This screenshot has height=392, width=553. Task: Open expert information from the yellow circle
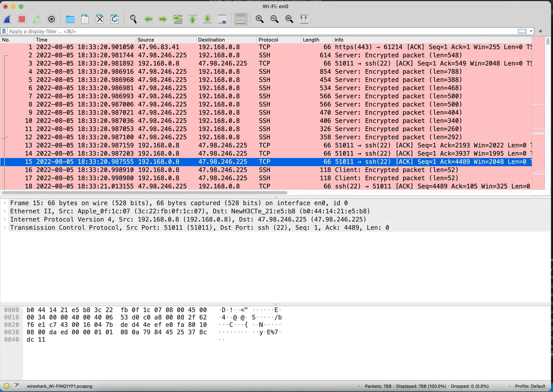click(x=7, y=386)
